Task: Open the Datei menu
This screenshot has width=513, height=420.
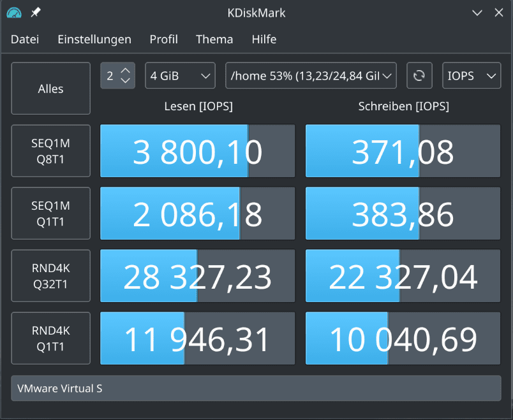Action: pos(25,40)
